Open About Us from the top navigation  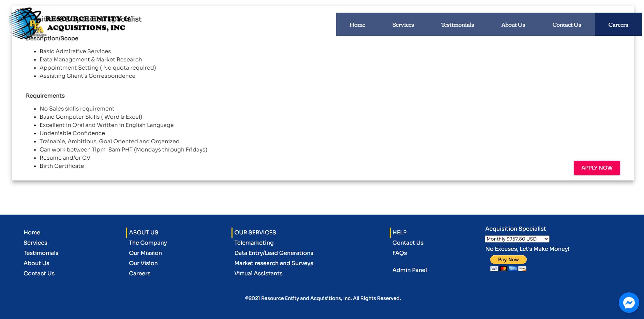coord(513,25)
